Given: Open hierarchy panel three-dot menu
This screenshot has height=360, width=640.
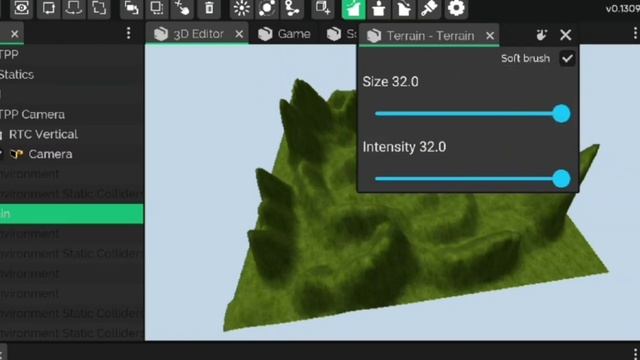Looking at the screenshot, I should 129,33.
